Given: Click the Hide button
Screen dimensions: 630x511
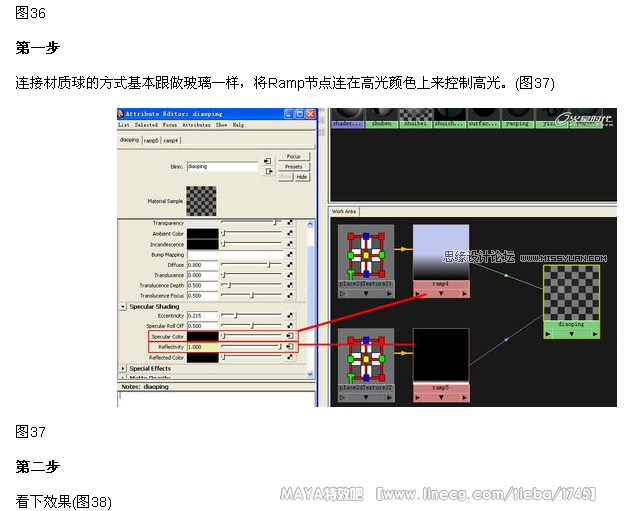Looking at the screenshot, I should 301,177.
